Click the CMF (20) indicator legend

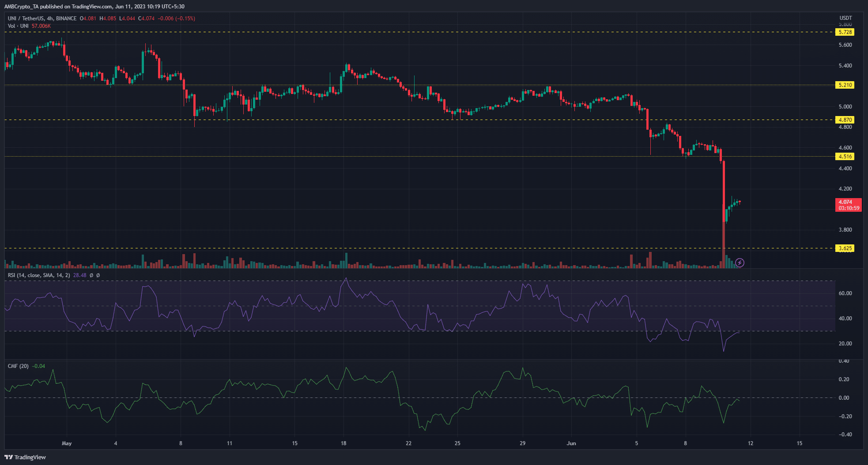18,366
